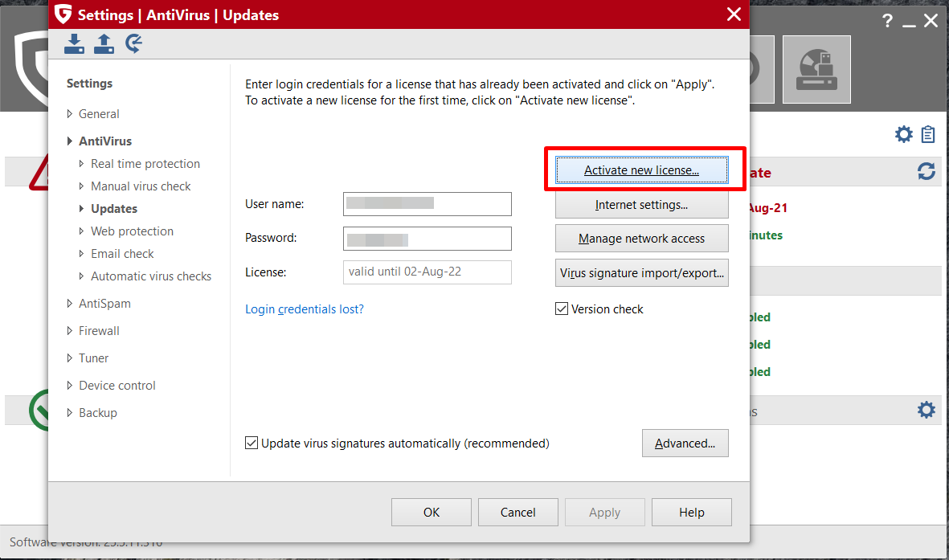The image size is (949, 560).
Task: Toggle the Version check checkbox
Action: pos(562,309)
